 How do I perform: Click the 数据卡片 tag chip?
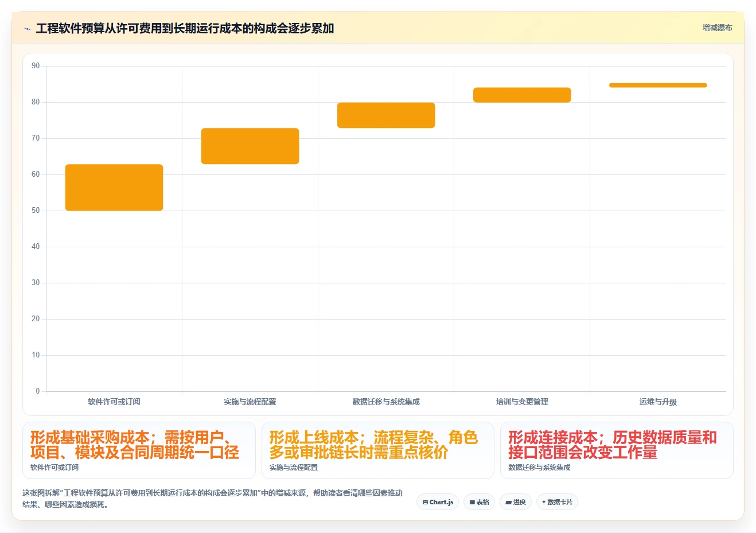click(x=557, y=502)
